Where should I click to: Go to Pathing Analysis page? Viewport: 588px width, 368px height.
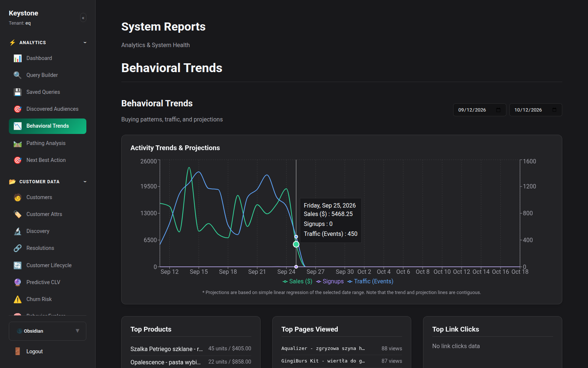(x=47, y=143)
